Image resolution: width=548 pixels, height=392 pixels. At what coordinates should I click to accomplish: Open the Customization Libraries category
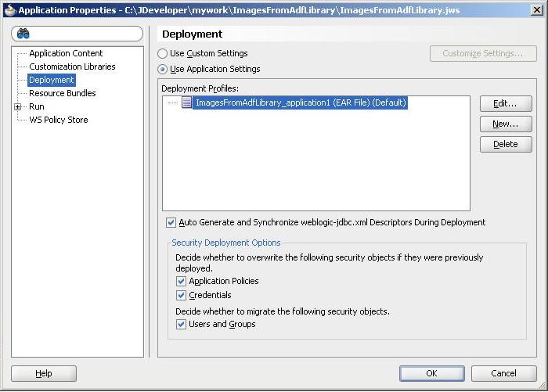pyautogui.click(x=72, y=67)
